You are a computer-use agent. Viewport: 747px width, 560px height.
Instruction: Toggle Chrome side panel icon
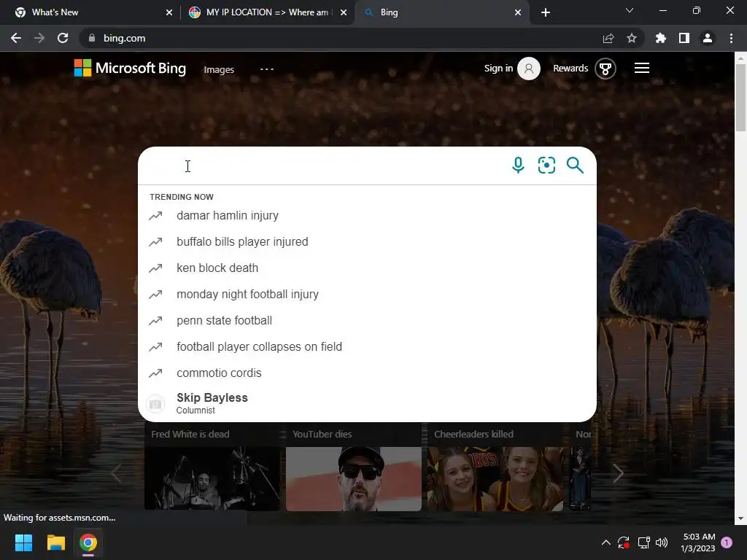pos(684,38)
